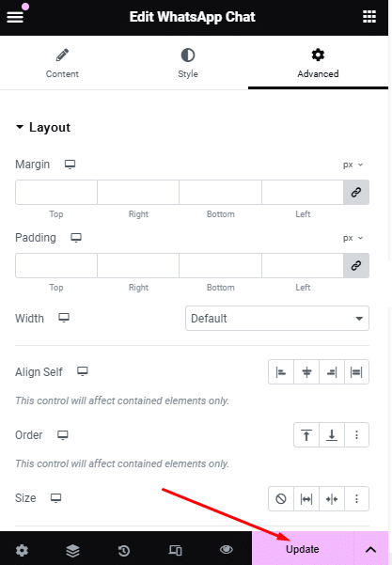
Task: Expand save options arrow beside Update
Action: pos(370,550)
